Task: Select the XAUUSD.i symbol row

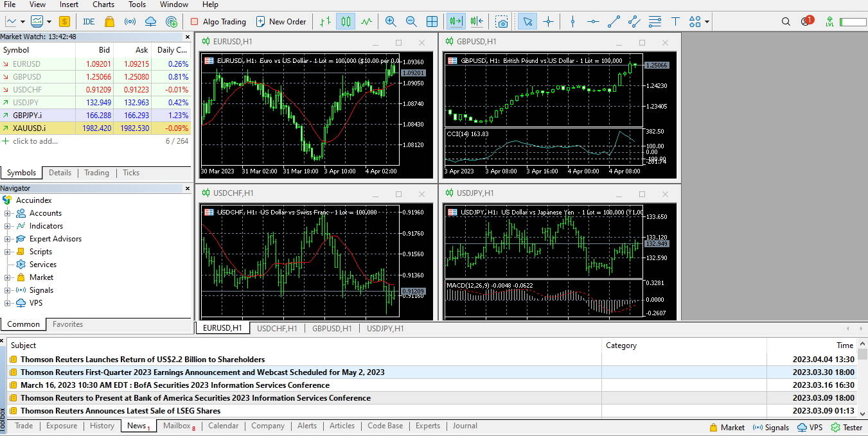Action: [95, 128]
